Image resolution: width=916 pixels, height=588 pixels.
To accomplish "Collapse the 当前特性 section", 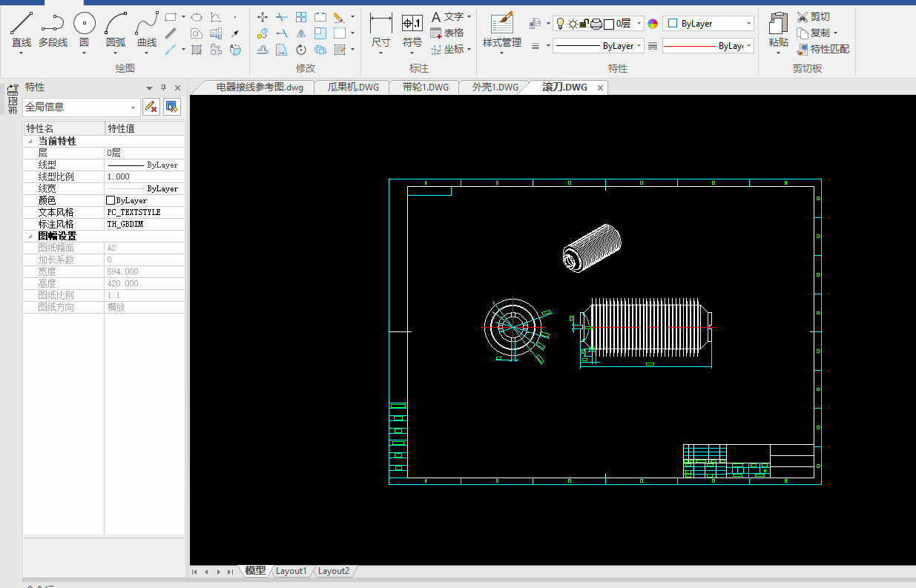I will click(x=30, y=141).
